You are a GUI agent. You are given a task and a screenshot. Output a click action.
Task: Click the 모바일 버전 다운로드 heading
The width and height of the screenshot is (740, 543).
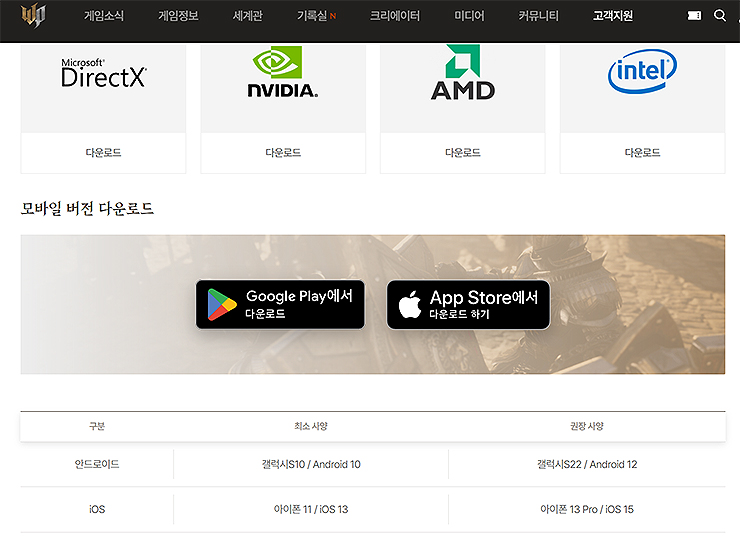point(87,208)
